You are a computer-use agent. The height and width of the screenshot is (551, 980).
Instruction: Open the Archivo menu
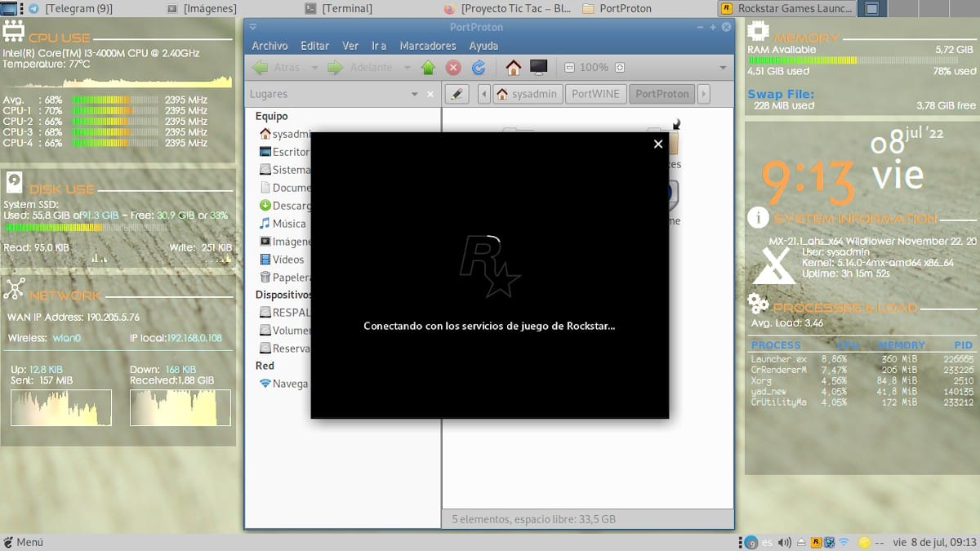(269, 46)
